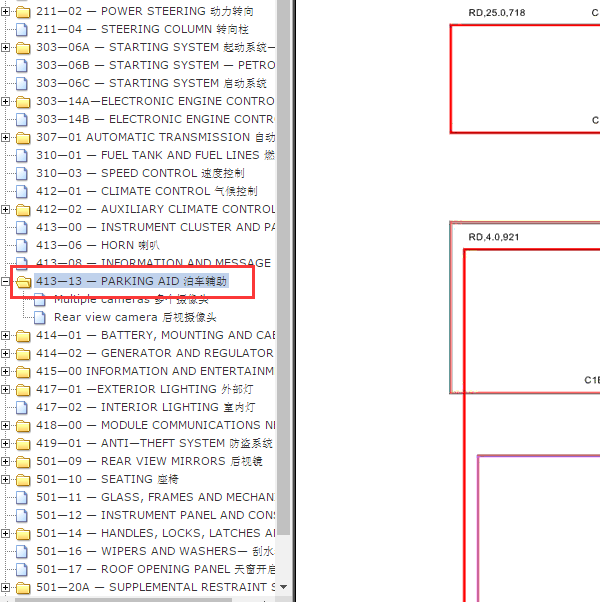Click the 413-00 INSTRUMENT CLUSTER document icon
Viewport: 600px width, 602px height.
click(x=22, y=227)
